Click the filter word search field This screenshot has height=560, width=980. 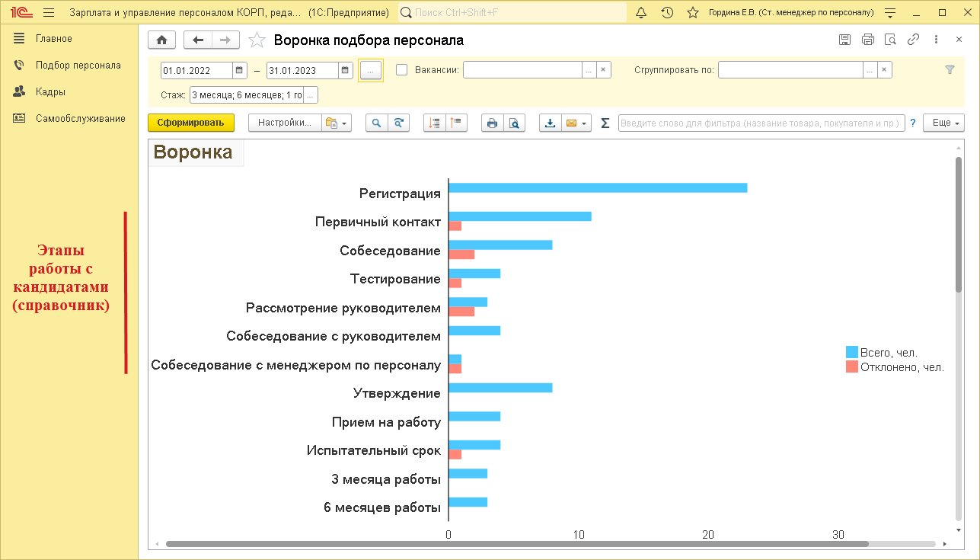pos(761,123)
